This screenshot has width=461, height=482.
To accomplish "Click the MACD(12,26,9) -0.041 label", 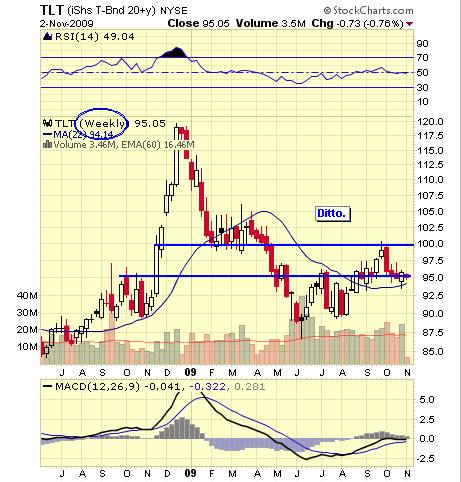I will coord(118,387).
